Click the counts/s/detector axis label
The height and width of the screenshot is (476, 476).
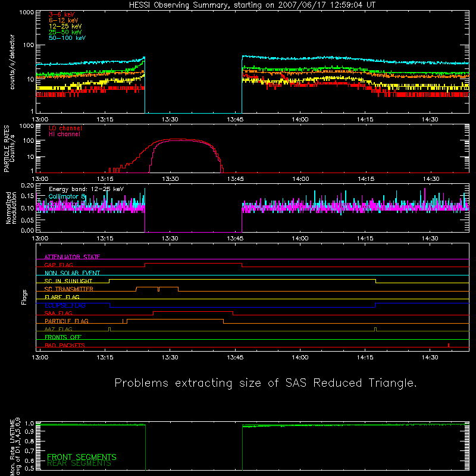tap(12, 62)
